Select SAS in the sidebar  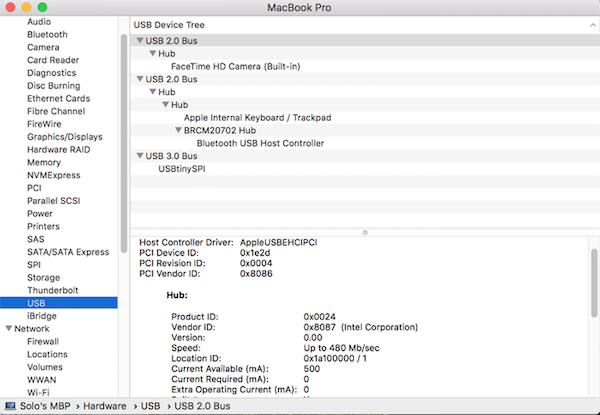tap(36, 239)
